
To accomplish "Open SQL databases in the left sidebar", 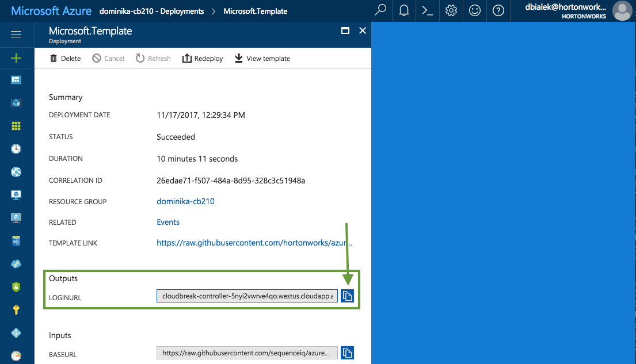I will click(x=16, y=241).
